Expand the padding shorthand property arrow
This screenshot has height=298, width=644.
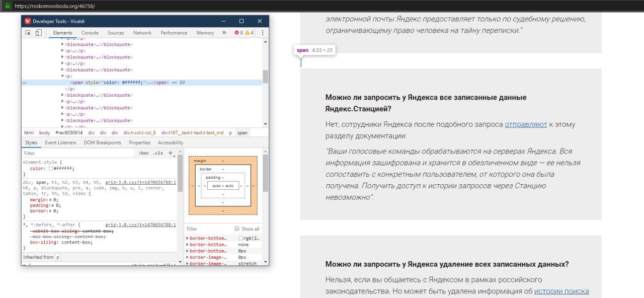52,205
